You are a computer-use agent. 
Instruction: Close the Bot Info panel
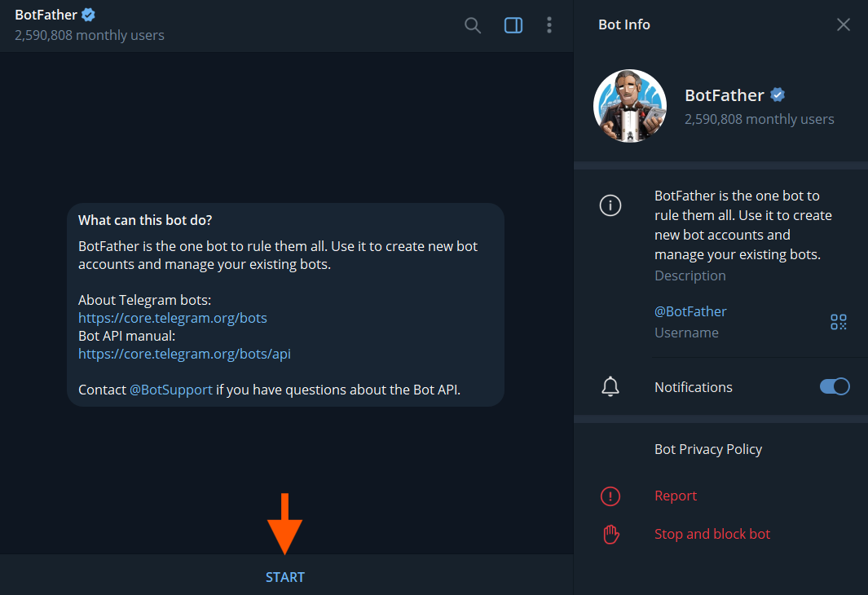(x=844, y=24)
